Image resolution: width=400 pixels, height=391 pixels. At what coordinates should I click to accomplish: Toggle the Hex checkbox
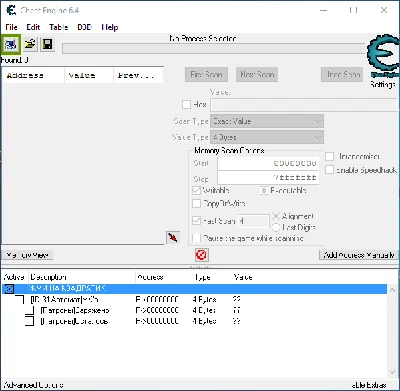[x=186, y=105]
